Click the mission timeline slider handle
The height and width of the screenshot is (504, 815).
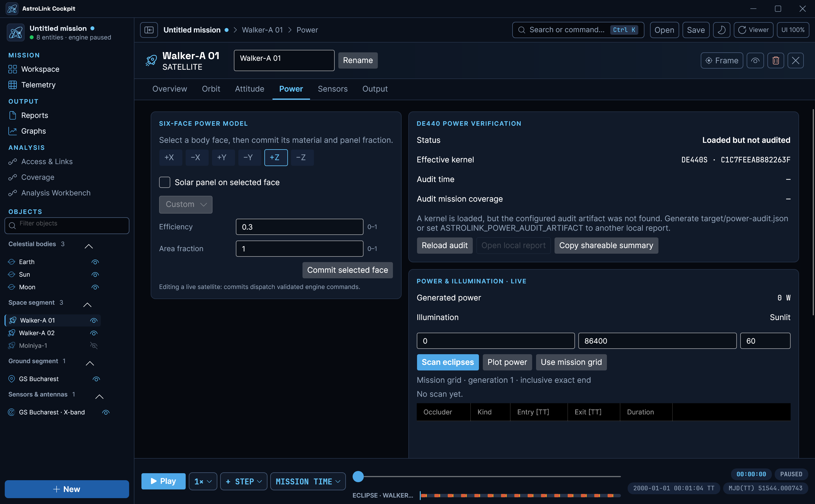pyautogui.click(x=358, y=476)
